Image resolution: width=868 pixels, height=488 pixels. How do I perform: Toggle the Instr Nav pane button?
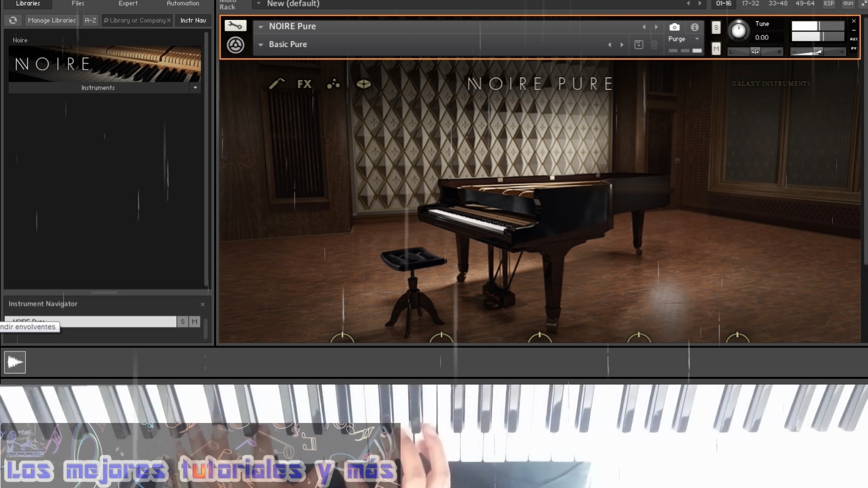[x=193, y=21]
